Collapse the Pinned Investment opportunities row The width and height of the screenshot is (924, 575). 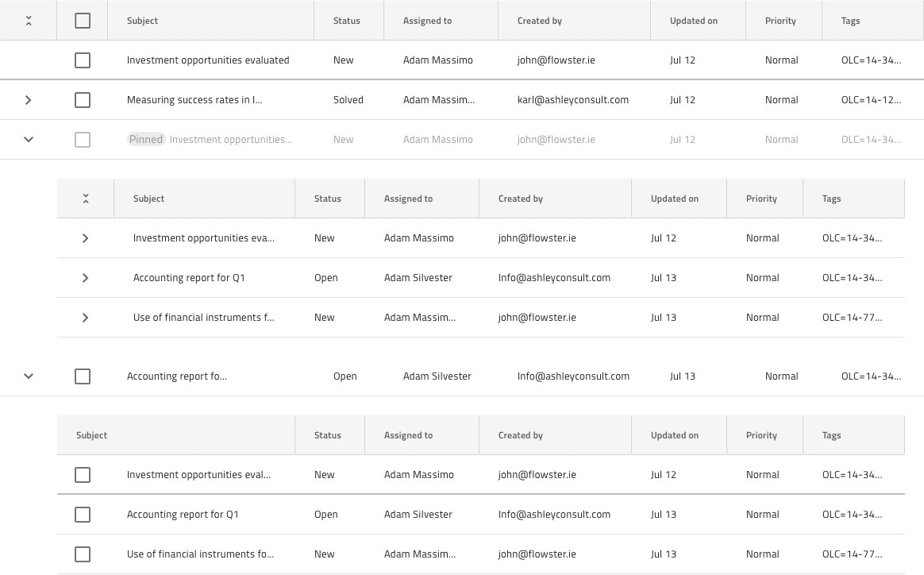click(29, 140)
